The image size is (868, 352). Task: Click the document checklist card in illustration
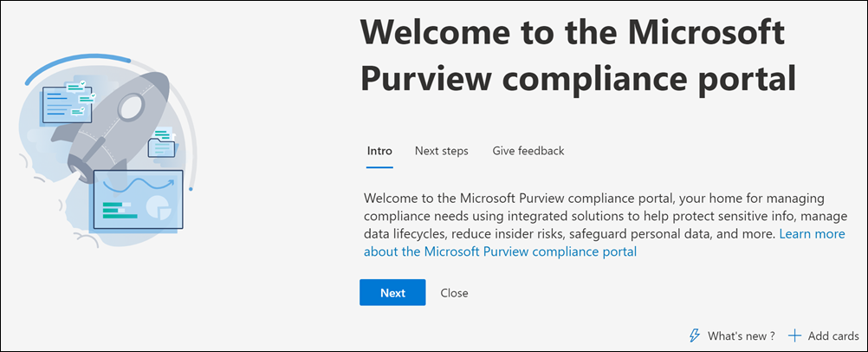[x=68, y=102]
